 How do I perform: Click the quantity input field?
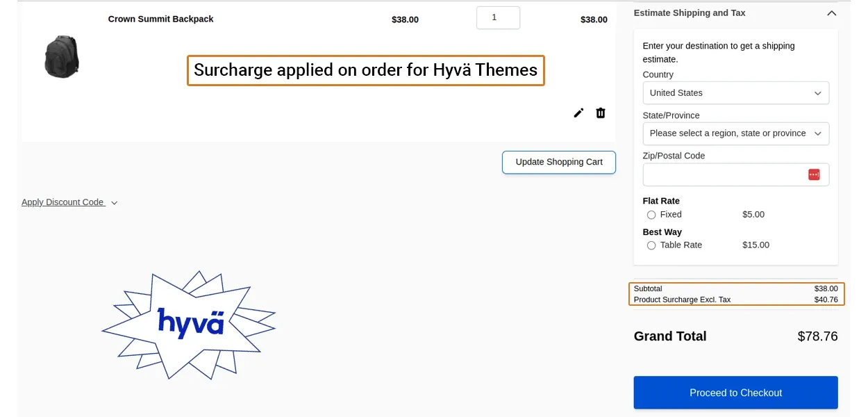pos(498,18)
